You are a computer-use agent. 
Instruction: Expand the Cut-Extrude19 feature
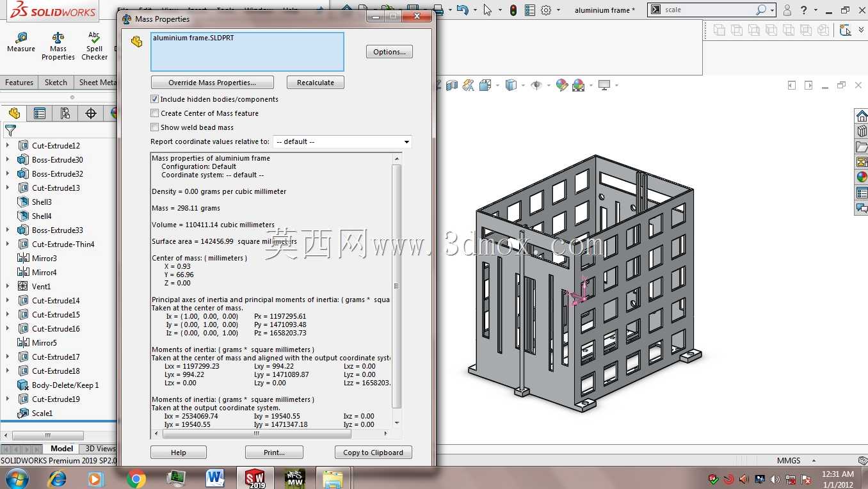click(x=8, y=399)
